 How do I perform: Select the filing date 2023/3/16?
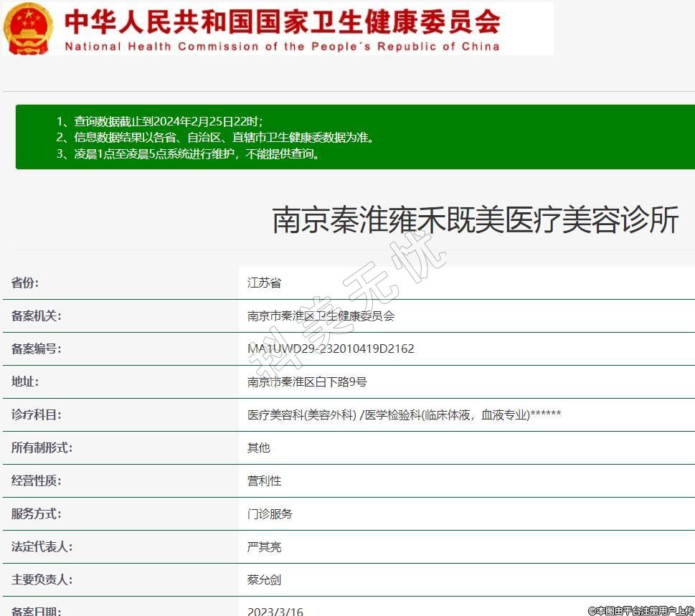click(275, 611)
